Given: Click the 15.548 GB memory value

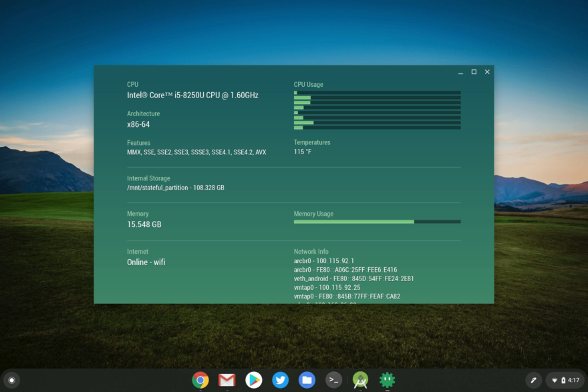Looking at the screenshot, I should click(x=144, y=224).
